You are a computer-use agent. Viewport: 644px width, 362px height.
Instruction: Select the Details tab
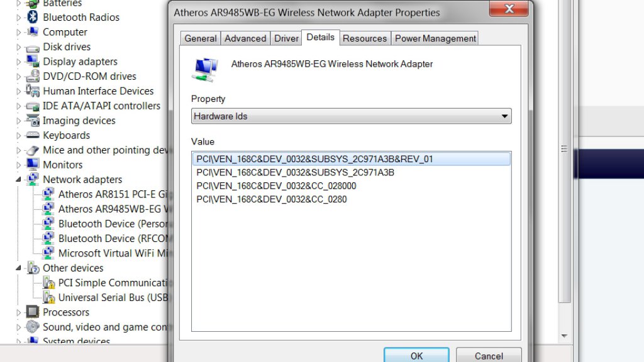[320, 37]
